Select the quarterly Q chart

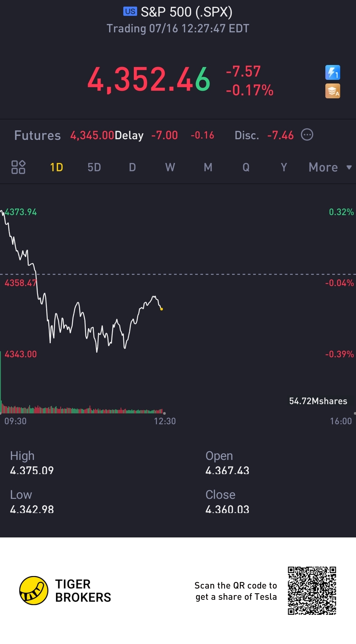coord(246,167)
